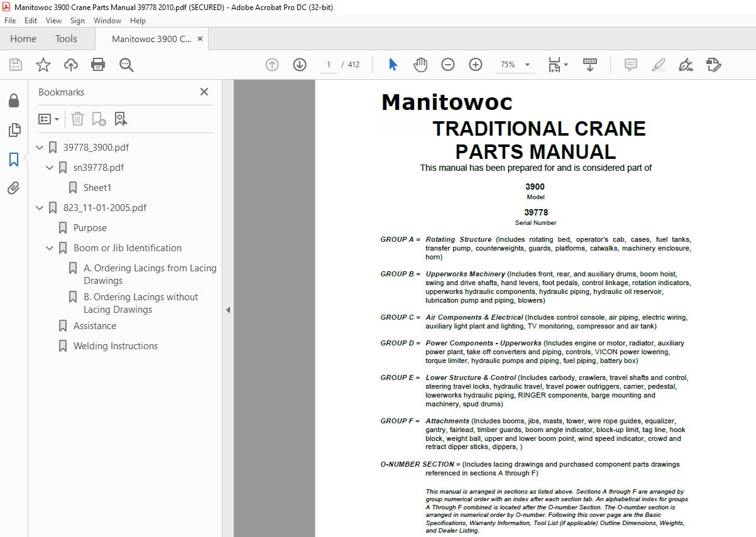Open the File menu

pyautogui.click(x=10, y=21)
